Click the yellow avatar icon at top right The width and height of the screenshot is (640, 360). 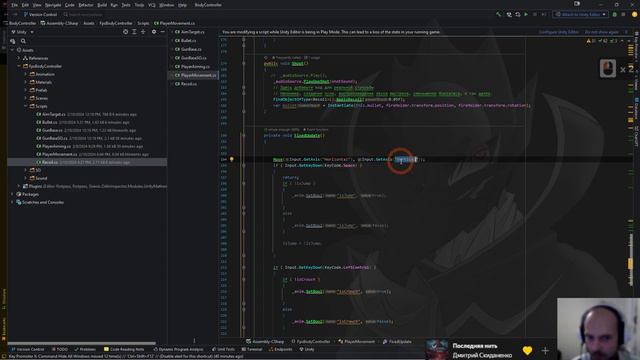[635, 14]
